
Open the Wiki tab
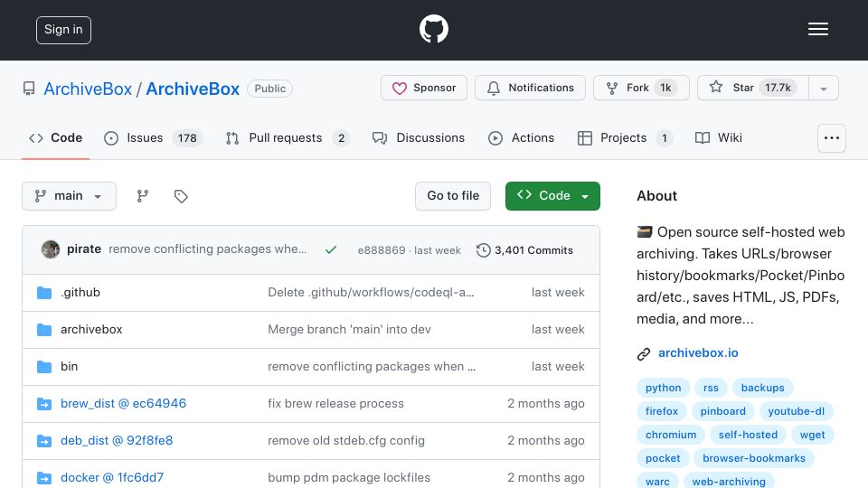tap(719, 137)
